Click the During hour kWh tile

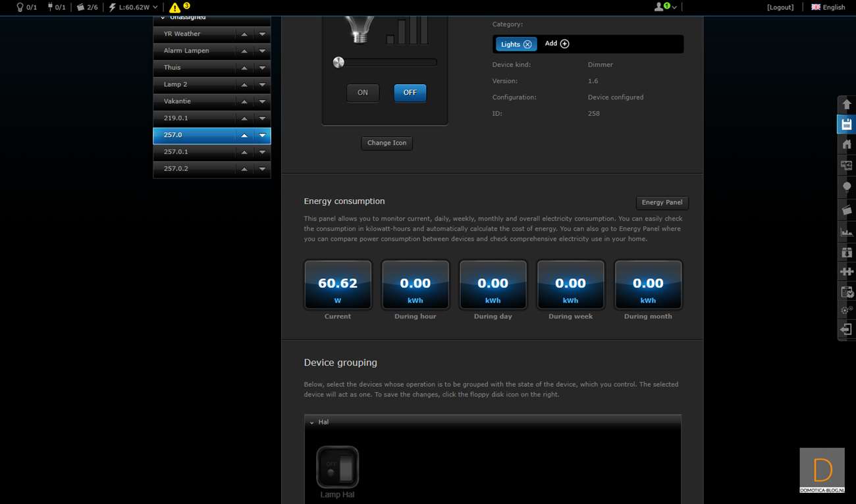pyautogui.click(x=415, y=285)
